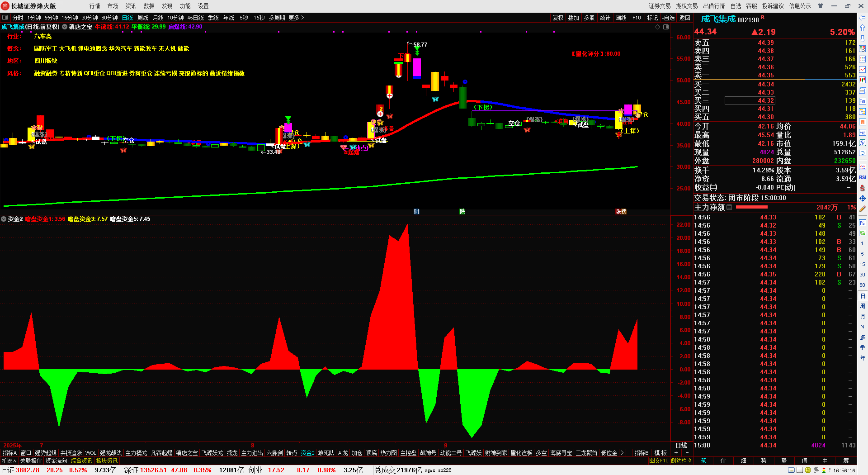Viewport: 868px width, 475px height.
Task: Click the status bar red-green signal icon
Action: (824, 470)
